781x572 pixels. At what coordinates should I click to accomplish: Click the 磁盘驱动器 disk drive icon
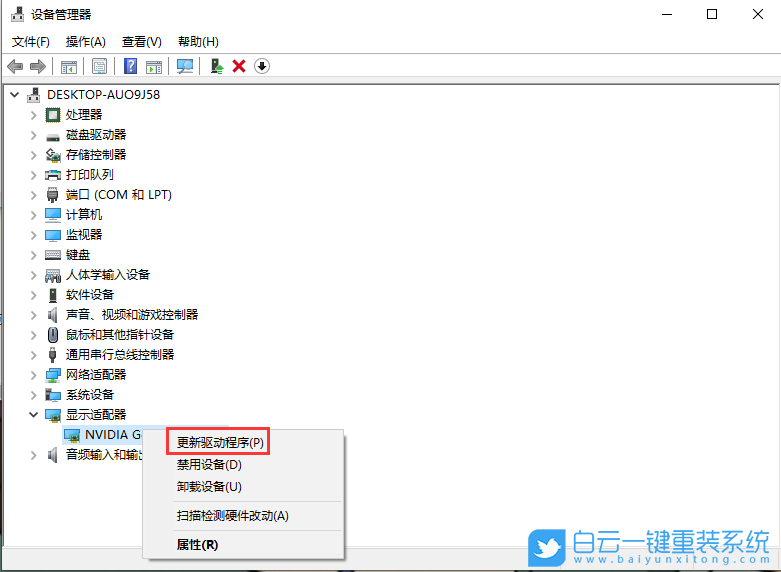53,136
